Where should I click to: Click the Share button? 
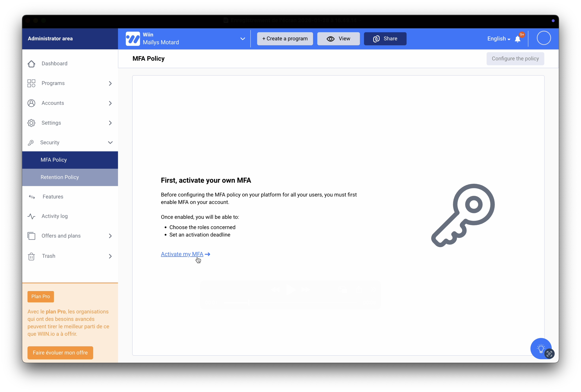[x=385, y=39]
